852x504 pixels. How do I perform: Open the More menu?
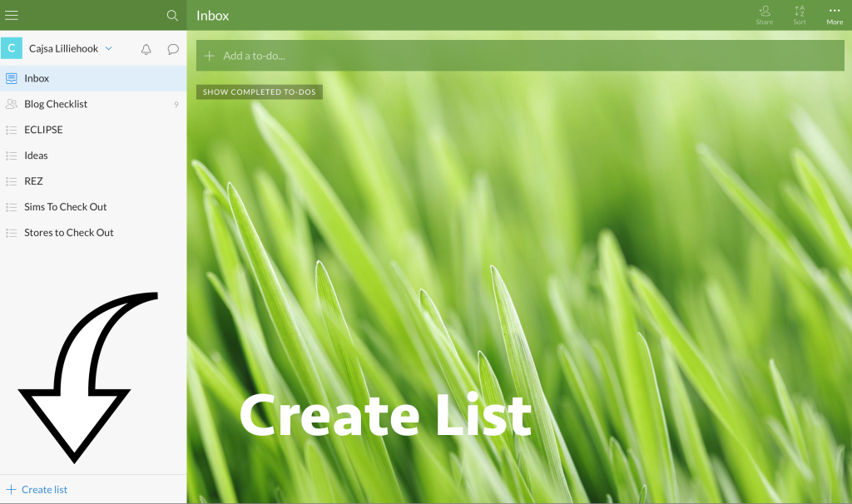click(x=834, y=15)
